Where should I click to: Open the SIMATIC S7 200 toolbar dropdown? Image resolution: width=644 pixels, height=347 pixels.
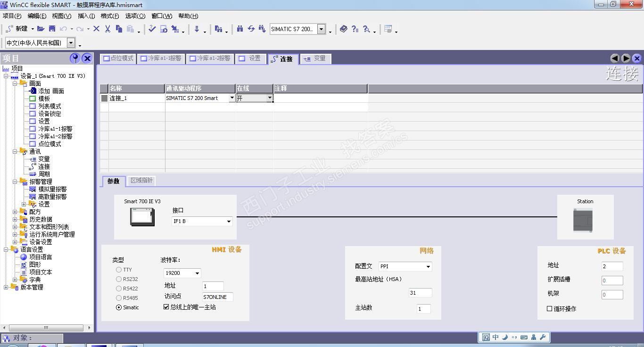pyautogui.click(x=321, y=29)
